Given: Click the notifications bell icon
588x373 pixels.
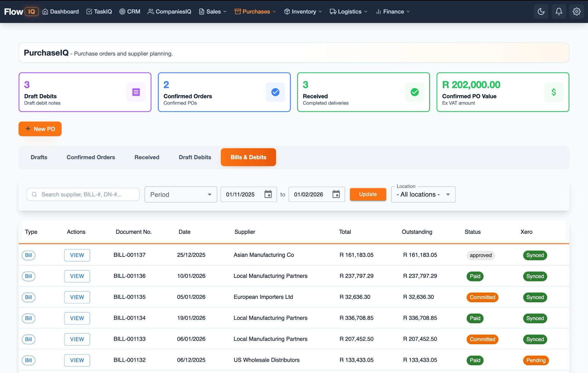Looking at the screenshot, I should (559, 11).
